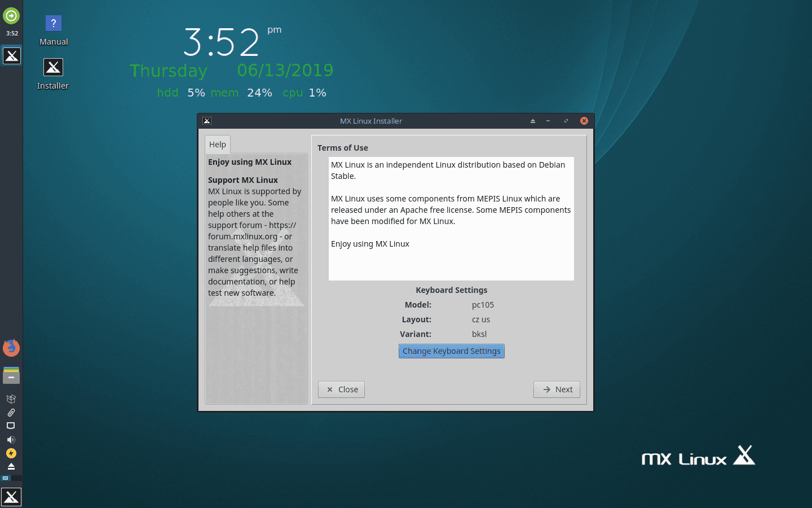
Task: Click the mem 24% readout
Action: (241, 93)
